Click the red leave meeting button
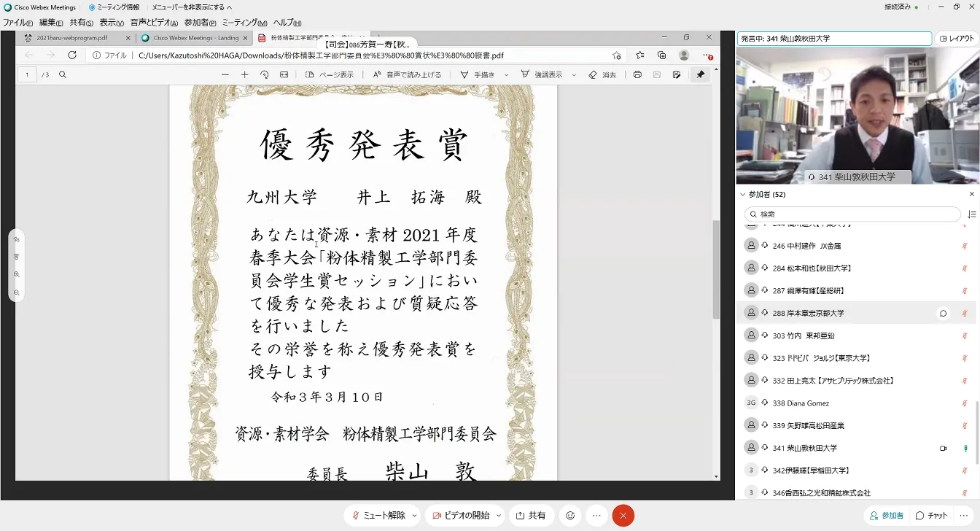The image size is (980, 531). pos(623,516)
